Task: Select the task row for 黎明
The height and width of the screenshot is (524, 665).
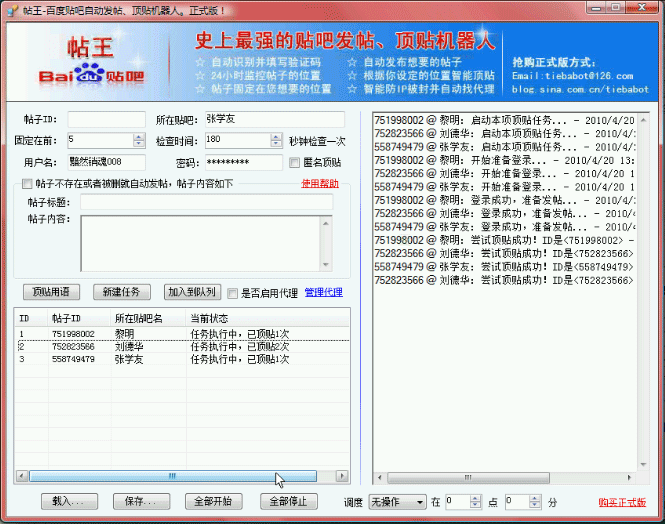Action: (x=182, y=334)
